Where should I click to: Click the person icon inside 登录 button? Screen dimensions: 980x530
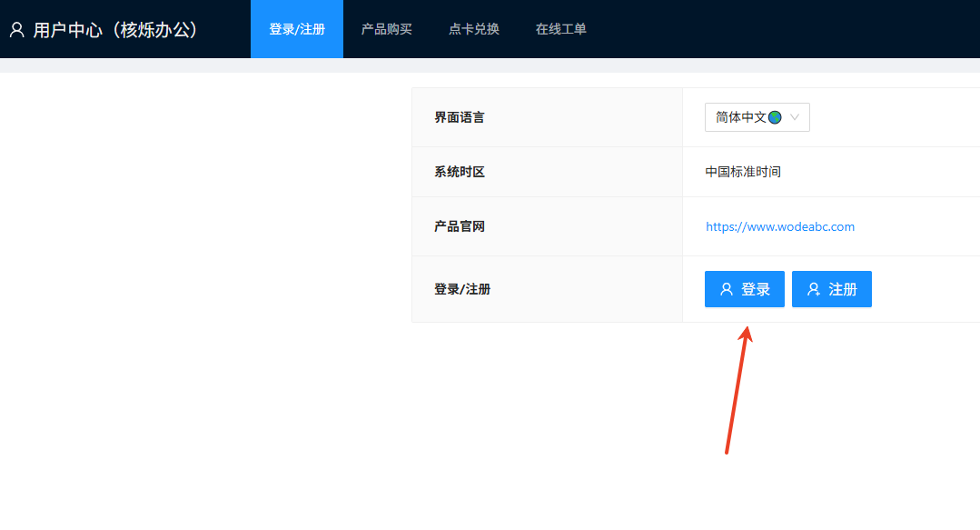click(727, 289)
